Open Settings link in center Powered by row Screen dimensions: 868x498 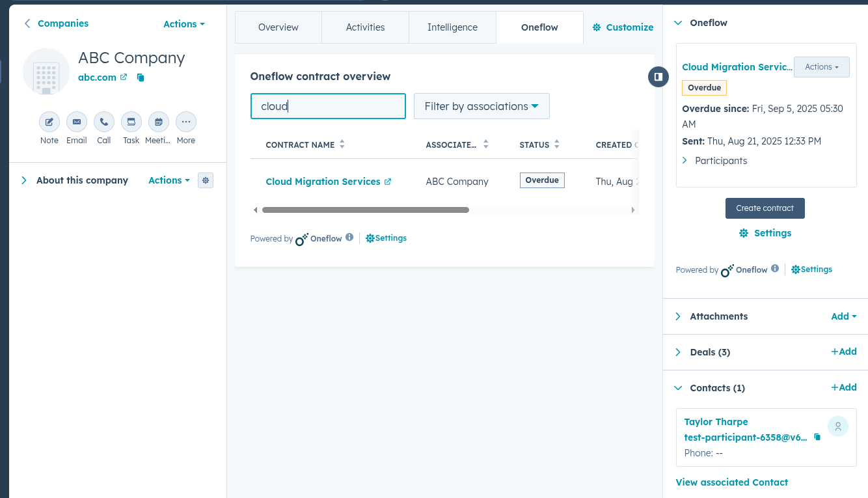(387, 238)
